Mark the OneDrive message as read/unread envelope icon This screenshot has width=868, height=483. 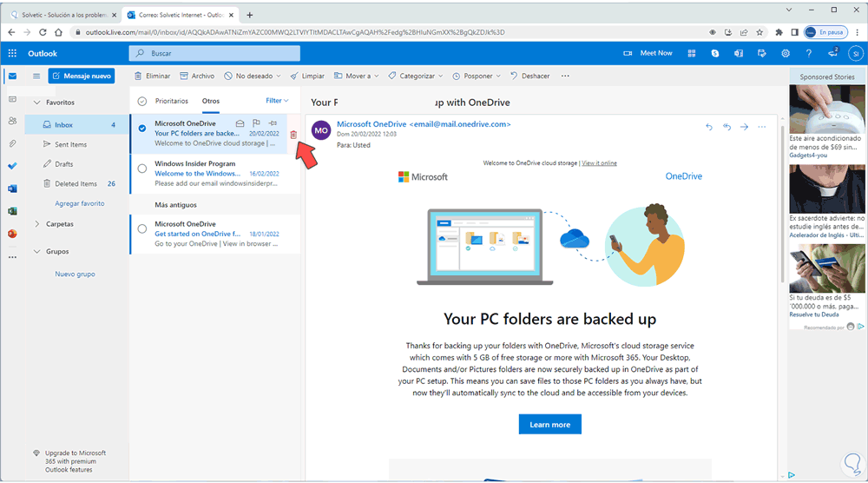240,123
